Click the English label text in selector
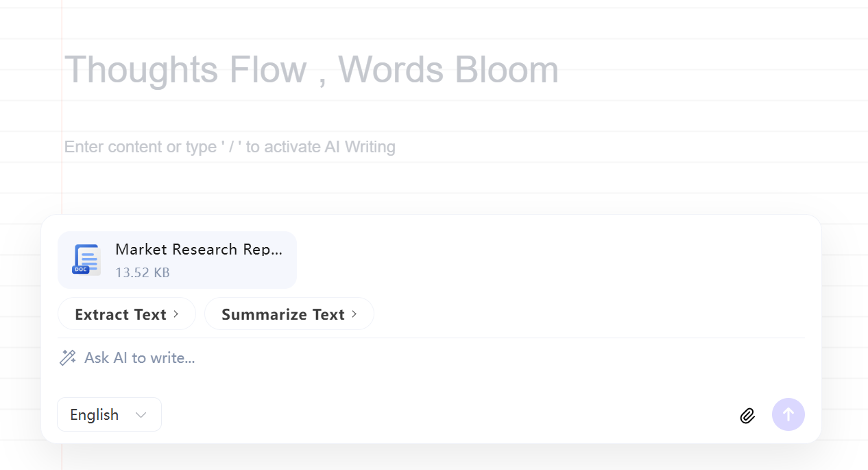This screenshot has height=470, width=868. point(95,415)
